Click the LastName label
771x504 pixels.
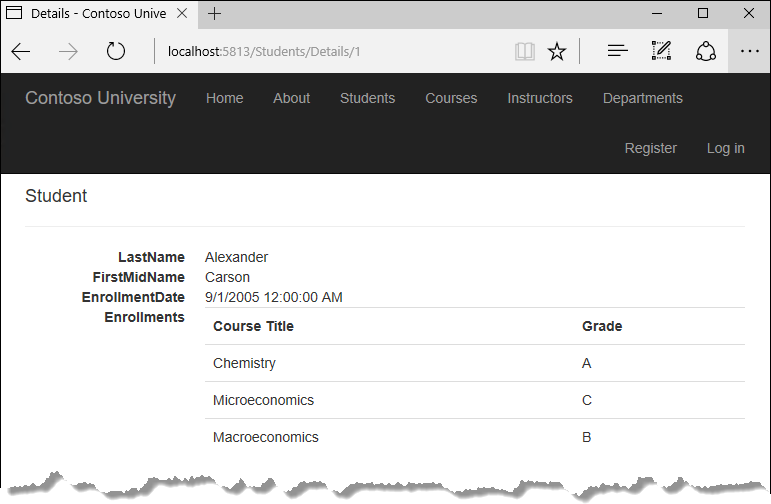[x=151, y=257]
